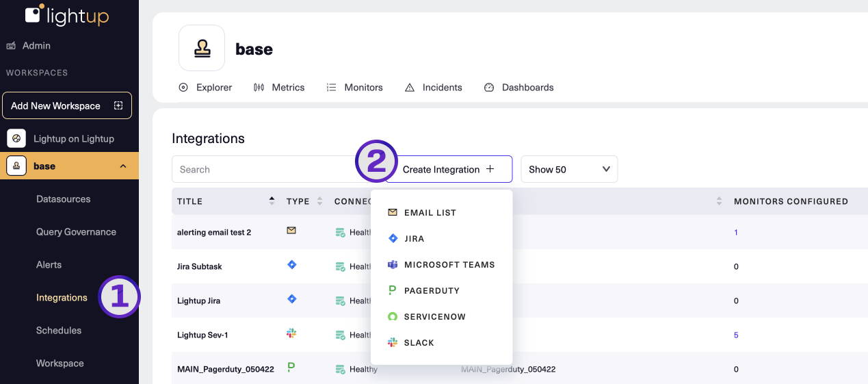This screenshot has height=384, width=868.
Task: Click the Slack icon in menu
Action: pyautogui.click(x=393, y=342)
